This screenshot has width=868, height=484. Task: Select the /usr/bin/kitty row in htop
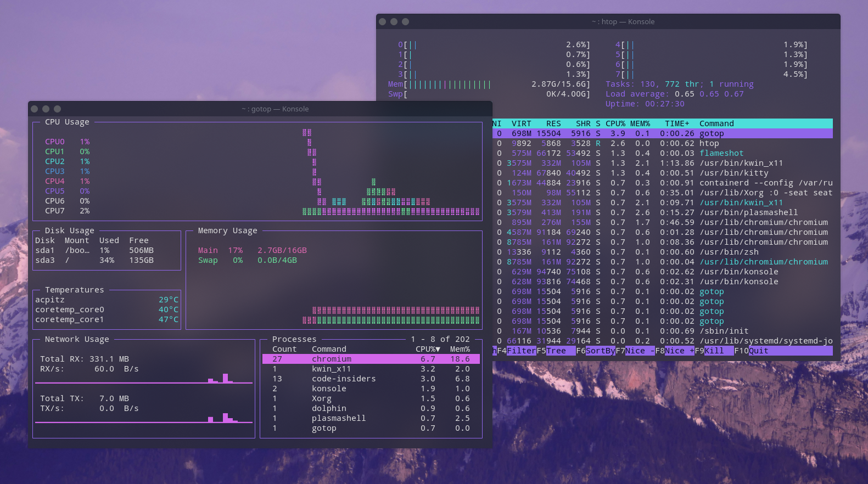[x=663, y=173]
